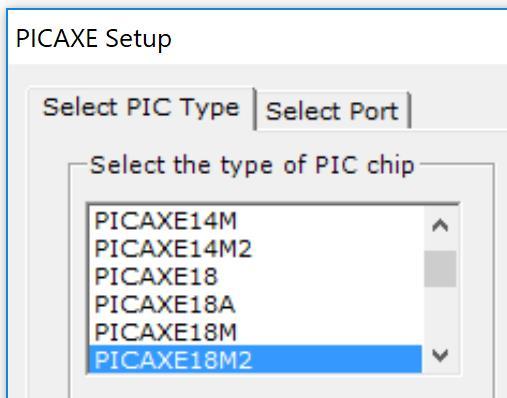Choose PICAXE14M from the chip list

pyautogui.click(x=255, y=221)
